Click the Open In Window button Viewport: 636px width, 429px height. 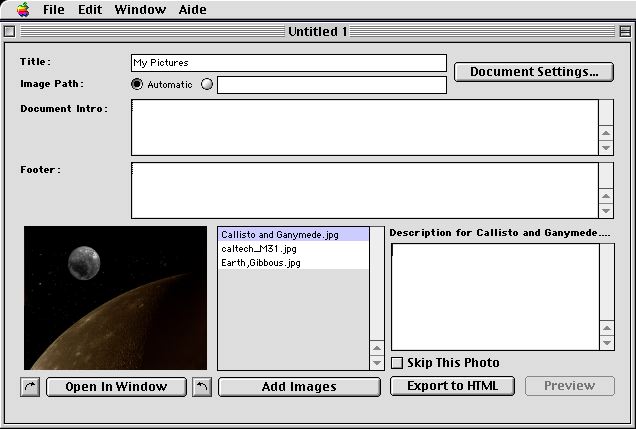click(x=116, y=386)
